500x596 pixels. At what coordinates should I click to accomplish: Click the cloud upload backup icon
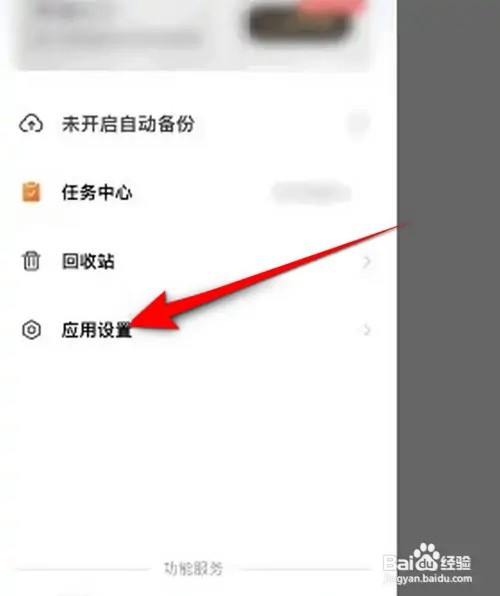(31, 124)
